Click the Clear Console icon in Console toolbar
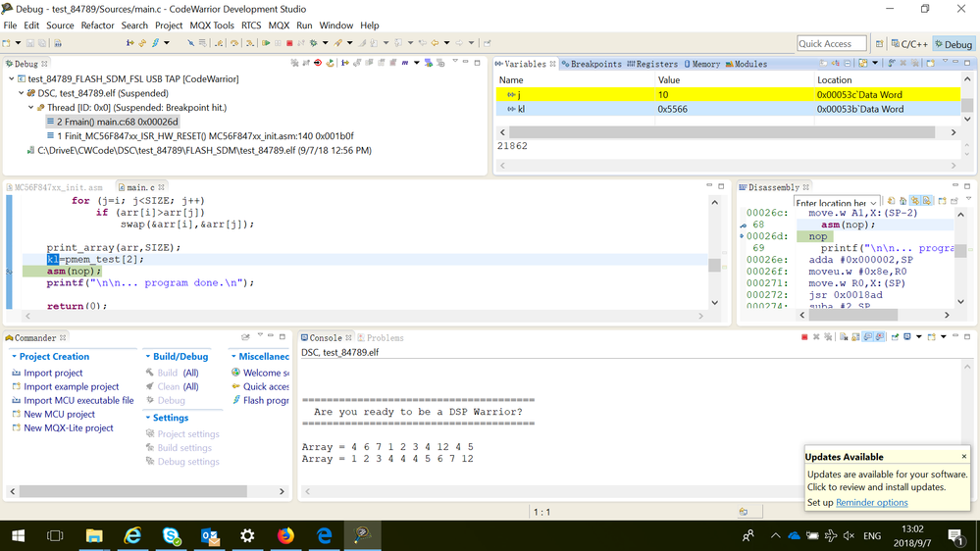 pos(844,337)
